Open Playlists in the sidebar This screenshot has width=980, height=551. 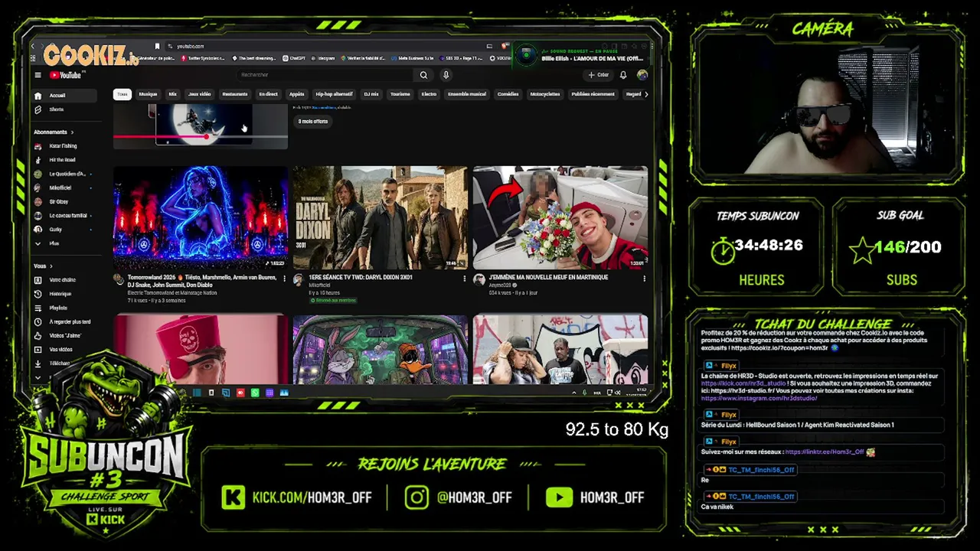pyautogui.click(x=66, y=308)
